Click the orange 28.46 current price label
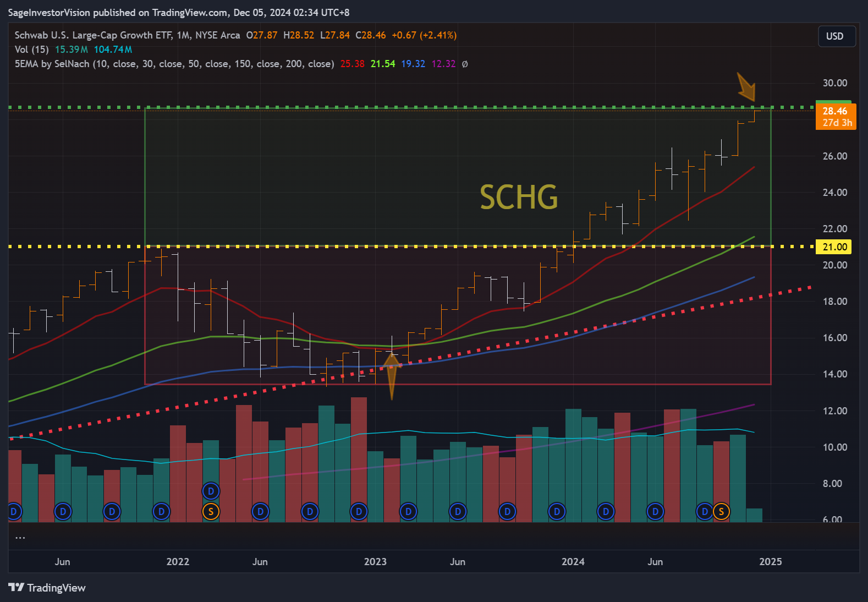 pos(836,117)
